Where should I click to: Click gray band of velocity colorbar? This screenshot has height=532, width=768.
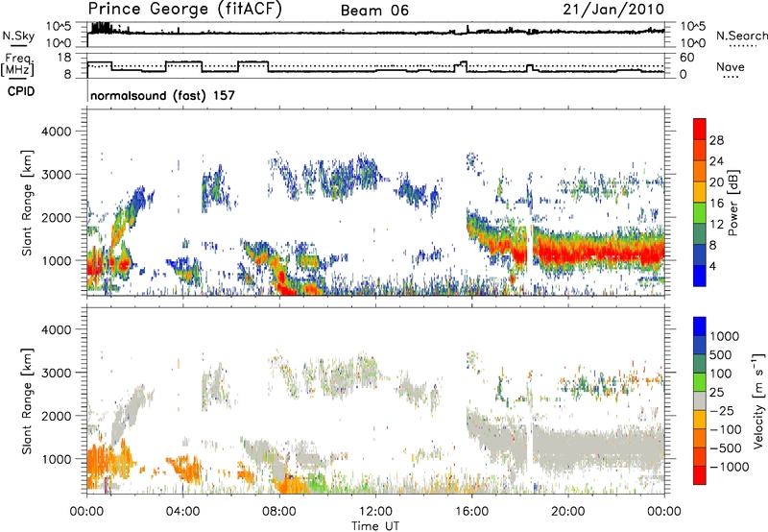pyautogui.click(x=700, y=400)
